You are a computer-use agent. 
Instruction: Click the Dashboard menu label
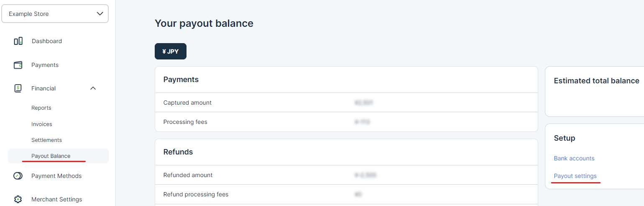47,41
